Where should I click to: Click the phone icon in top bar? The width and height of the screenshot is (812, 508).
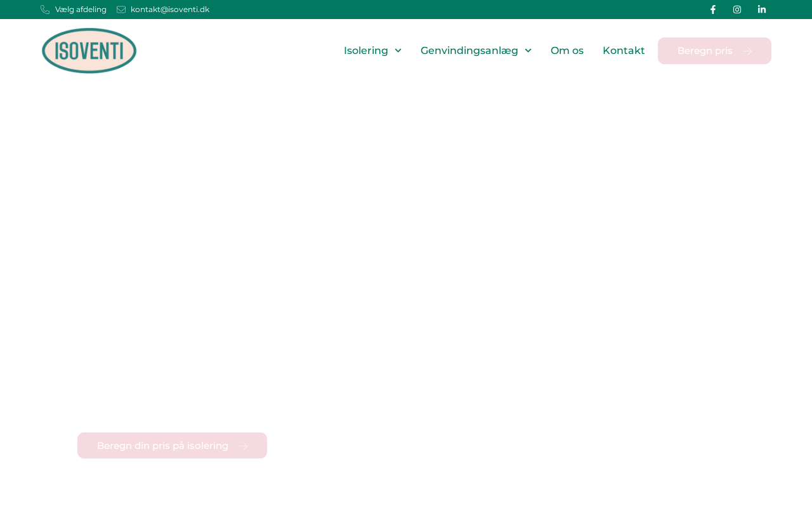point(45,10)
